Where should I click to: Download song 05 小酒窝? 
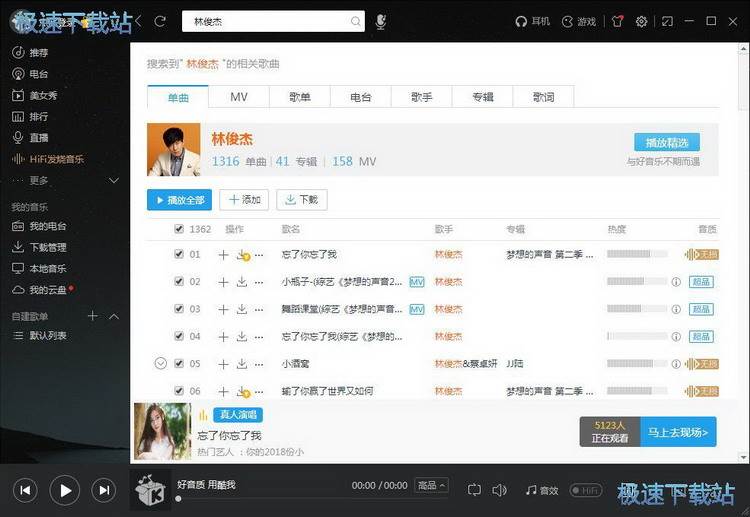tap(242, 364)
